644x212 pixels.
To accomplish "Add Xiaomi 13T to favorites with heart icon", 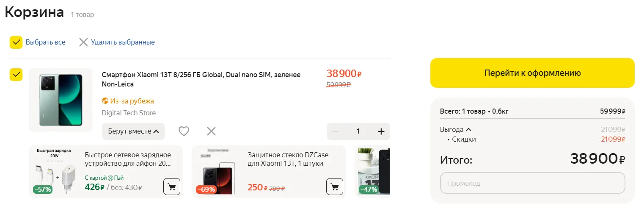I will 184,131.
